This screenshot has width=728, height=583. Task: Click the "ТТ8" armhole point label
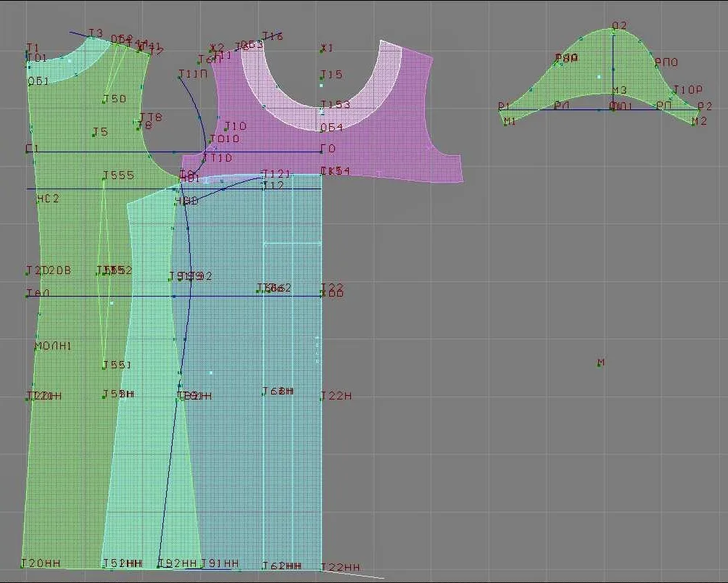151,117
